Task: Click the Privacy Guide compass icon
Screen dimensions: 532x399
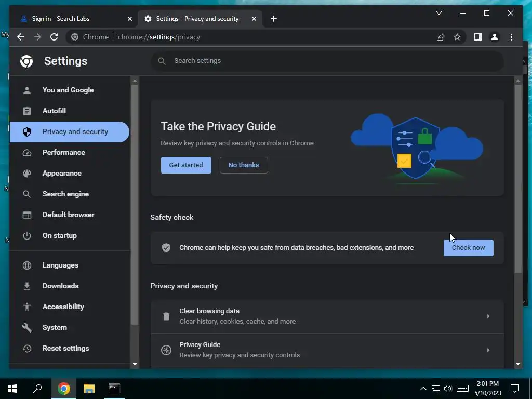Action: click(x=166, y=350)
